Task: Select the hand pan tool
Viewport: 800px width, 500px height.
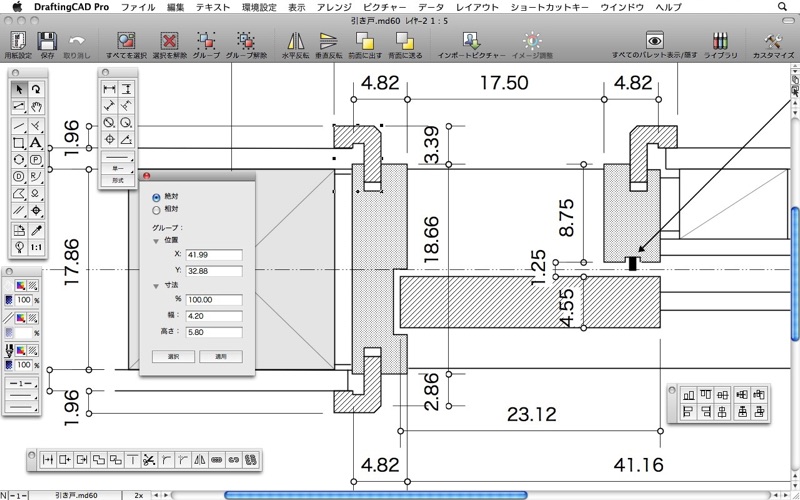Action: [x=36, y=107]
